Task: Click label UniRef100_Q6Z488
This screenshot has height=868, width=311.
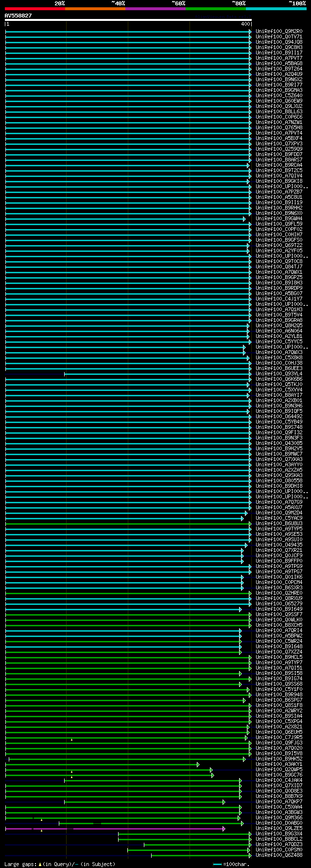Action: coord(279,855)
